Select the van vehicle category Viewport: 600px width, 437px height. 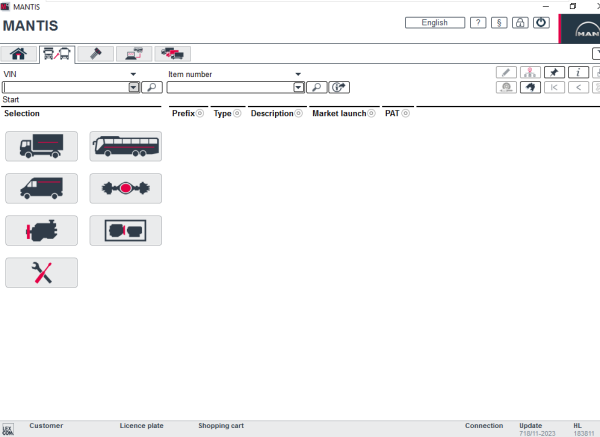[41, 188]
